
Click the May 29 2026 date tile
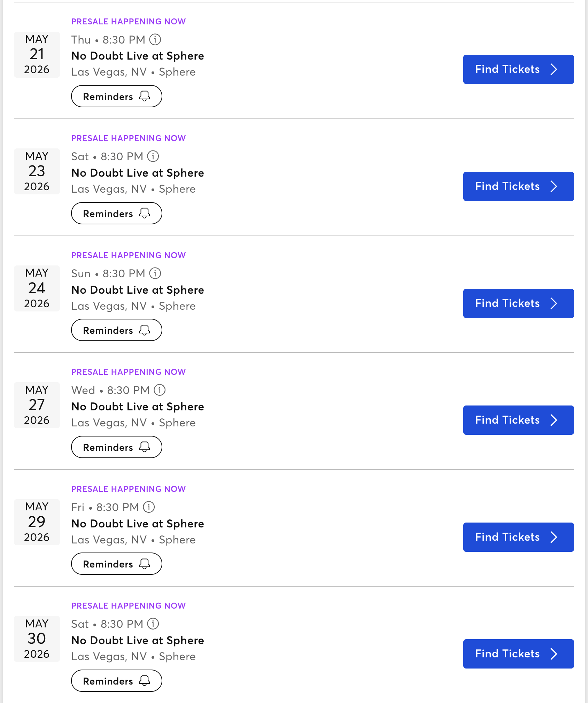(37, 522)
